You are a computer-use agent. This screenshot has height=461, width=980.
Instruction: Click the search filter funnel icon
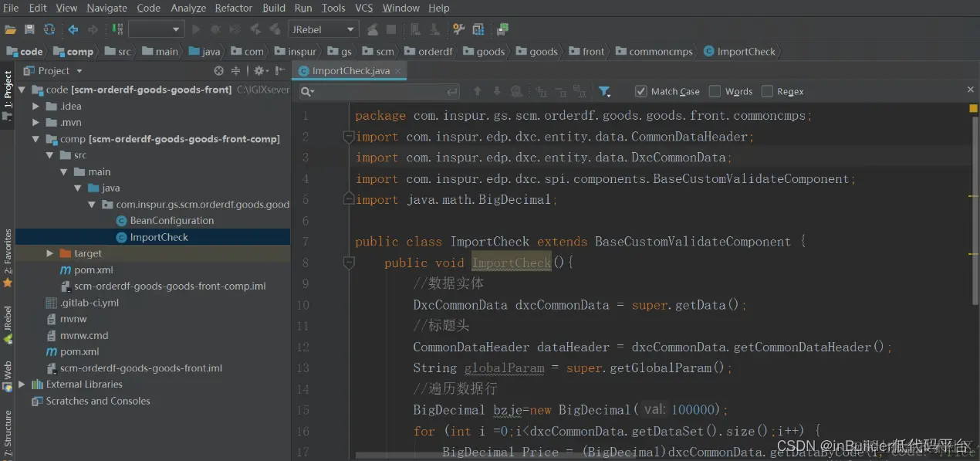click(x=604, y=91)
